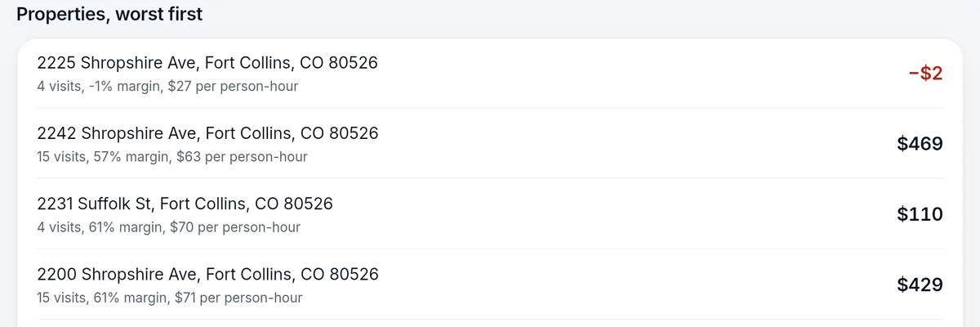Select the 2200 Shropshire Ave property

coord(490,284)
